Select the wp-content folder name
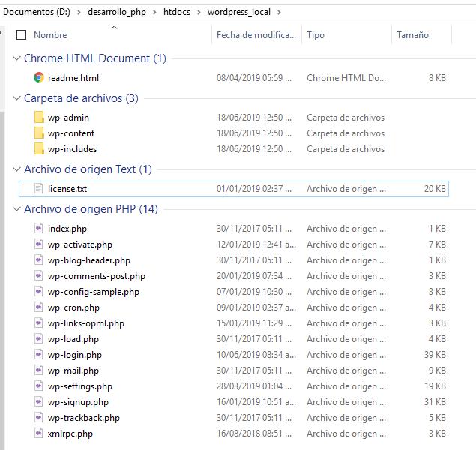The width and height of the screenshot is (476, 450). [x=71, y=133]
